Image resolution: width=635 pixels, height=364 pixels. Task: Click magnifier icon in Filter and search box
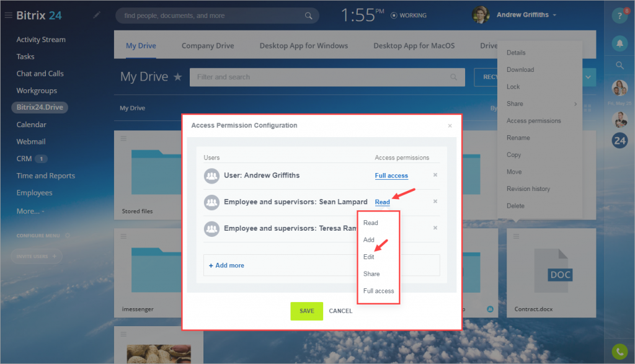[453, 77]
